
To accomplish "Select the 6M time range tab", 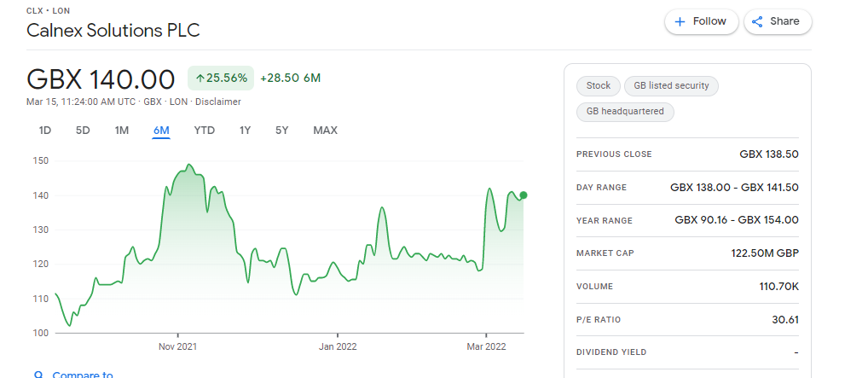I will point(161,131).
